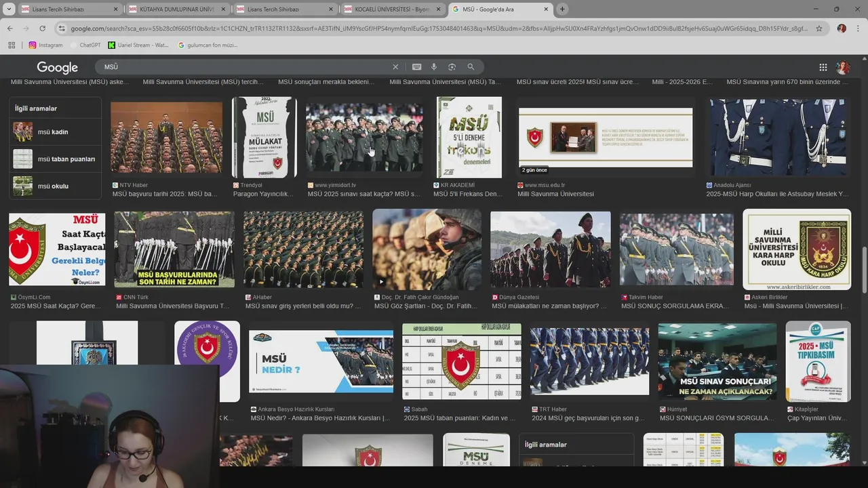This screenshot has height=488, width=868.
Task: Select related search msü okulu
Action: 55,186
